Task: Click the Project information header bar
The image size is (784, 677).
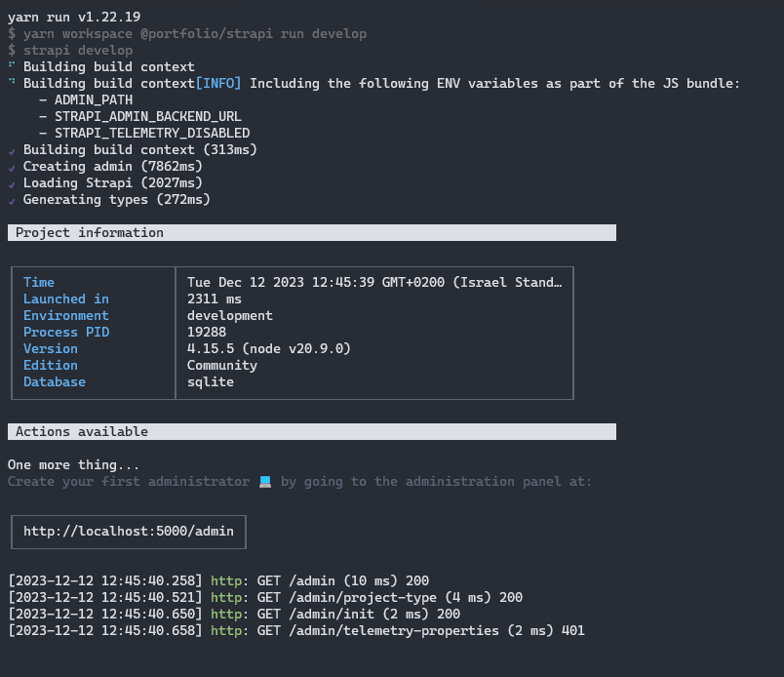Action: [312, 233]
